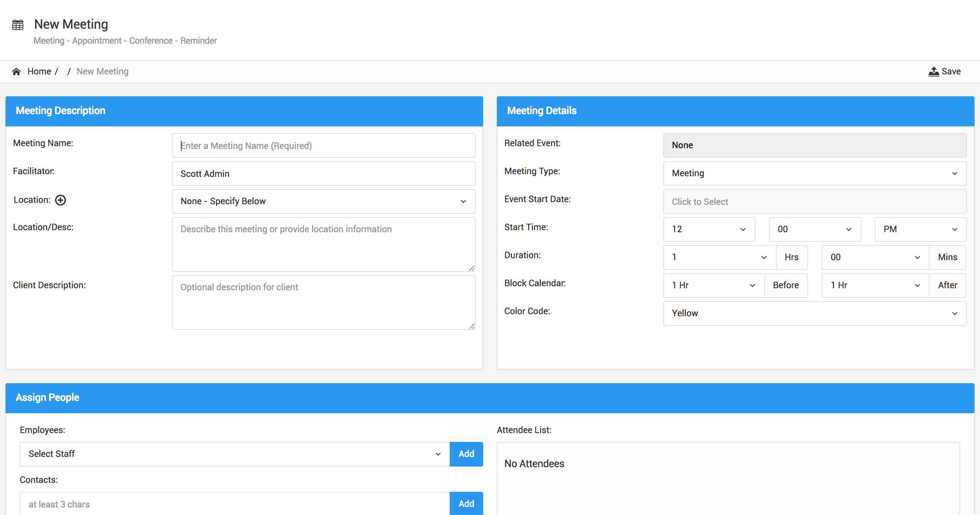Add the selected employee
Screen dimensions: 980x515
pyautogui.click(x=466, y=454)
